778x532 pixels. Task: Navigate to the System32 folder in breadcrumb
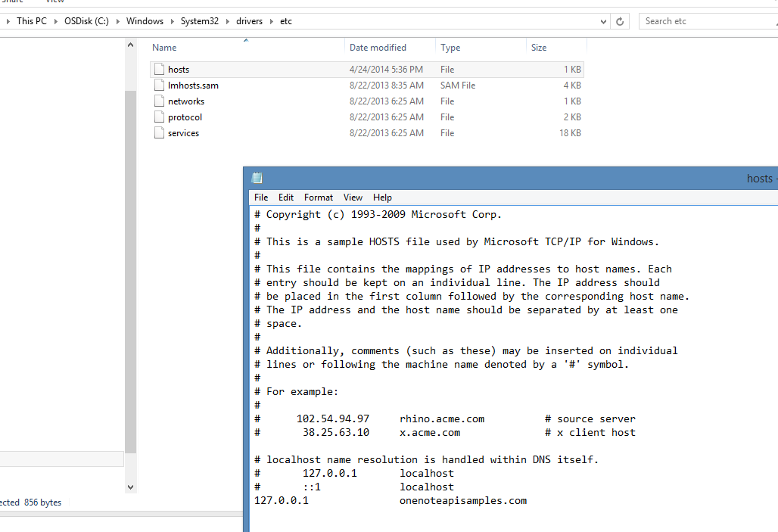[x=199, y=20]
